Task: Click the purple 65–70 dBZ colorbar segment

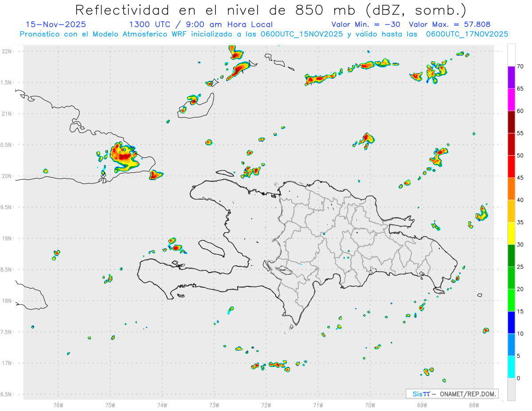Action: tap(511, 78)
